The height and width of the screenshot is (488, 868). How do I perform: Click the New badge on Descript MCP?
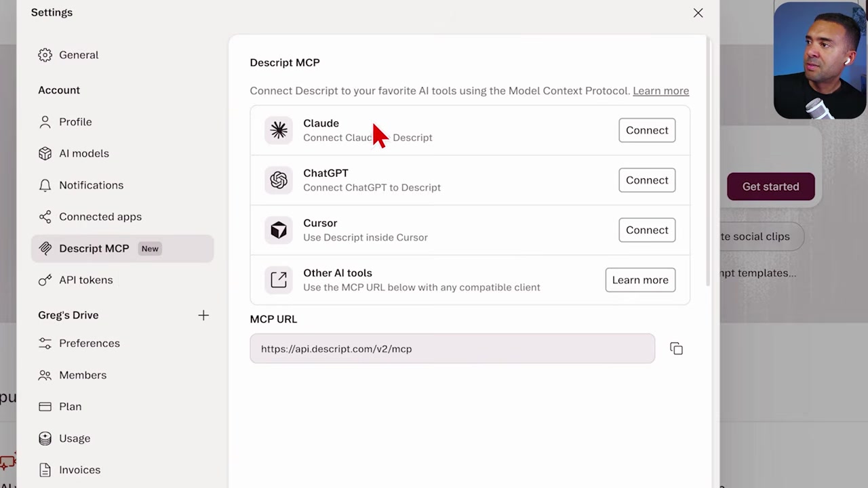[x=150, y=249]
